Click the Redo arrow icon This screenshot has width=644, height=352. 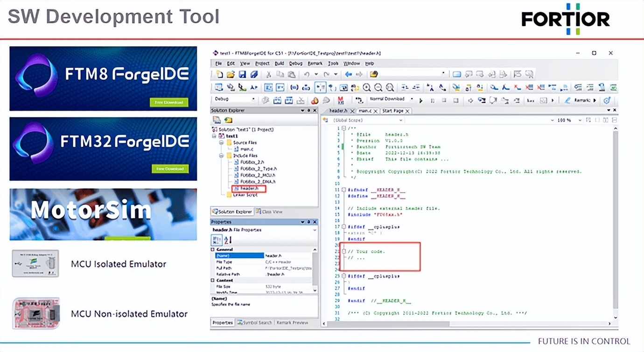click(326, 74)
